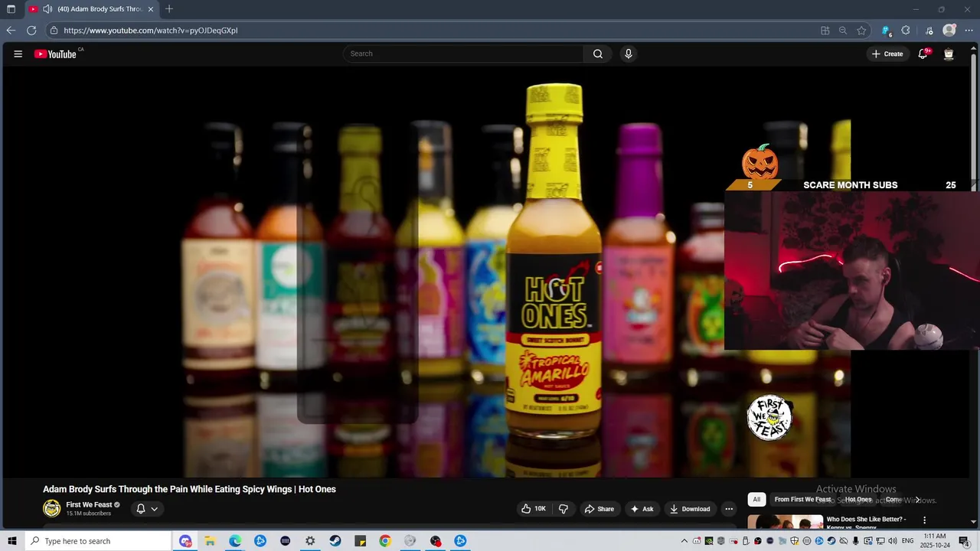Open the blue ghost extension with badge 6

(x=886, y=31)
